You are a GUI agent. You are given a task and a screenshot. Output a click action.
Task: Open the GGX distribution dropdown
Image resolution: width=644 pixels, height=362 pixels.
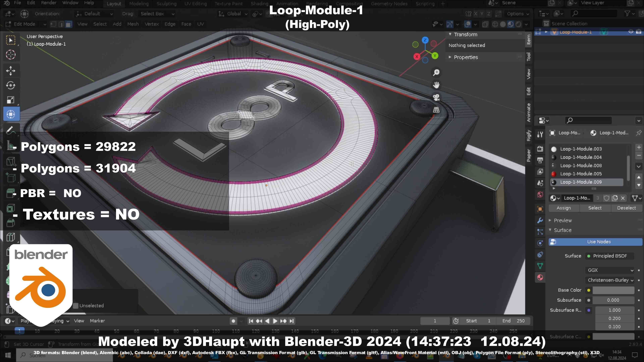pyautogui.click(x=609, y=270)
